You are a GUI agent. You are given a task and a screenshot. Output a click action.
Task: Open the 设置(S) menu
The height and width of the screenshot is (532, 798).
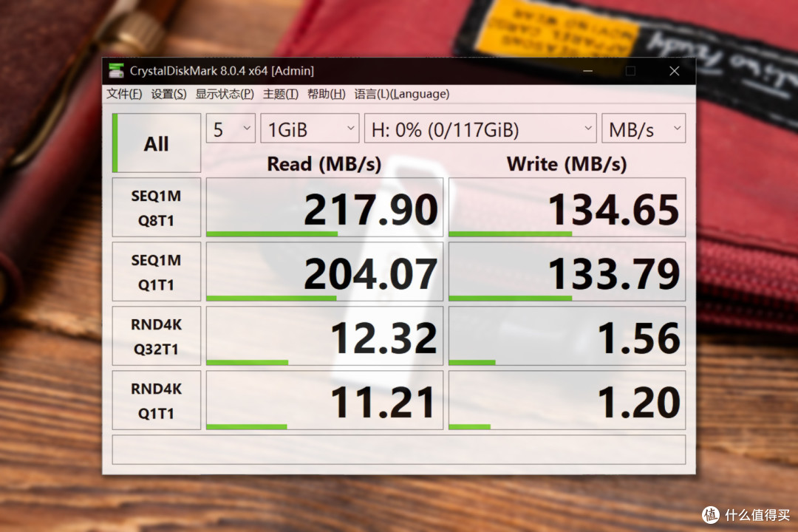[x=169, y=94]
